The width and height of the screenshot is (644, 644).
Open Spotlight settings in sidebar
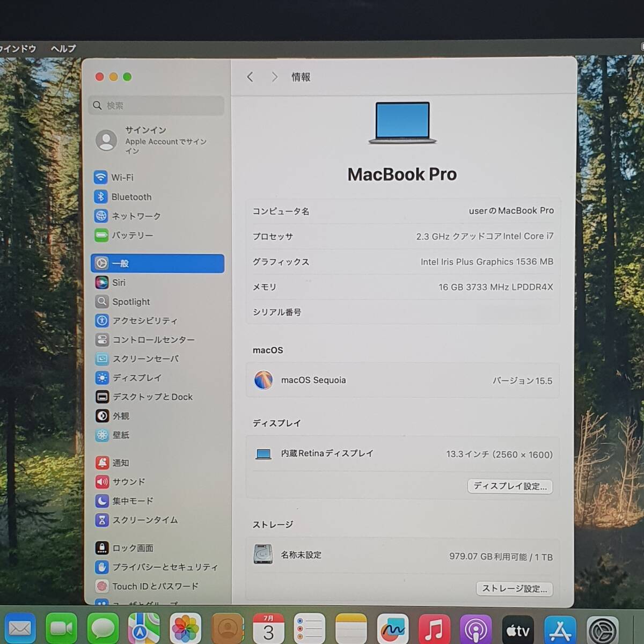click(123, 302)
